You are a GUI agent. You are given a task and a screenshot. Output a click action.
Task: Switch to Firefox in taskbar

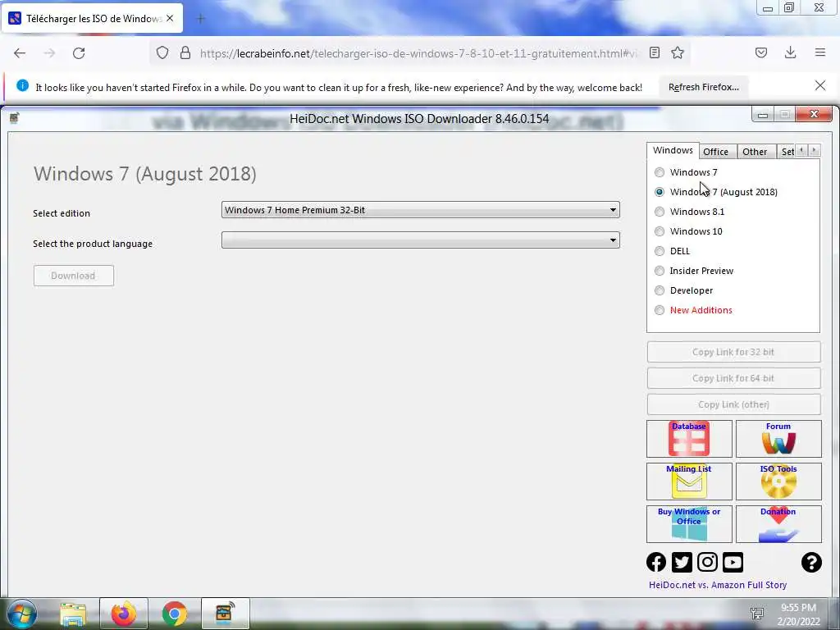click(x=124, y=614)
